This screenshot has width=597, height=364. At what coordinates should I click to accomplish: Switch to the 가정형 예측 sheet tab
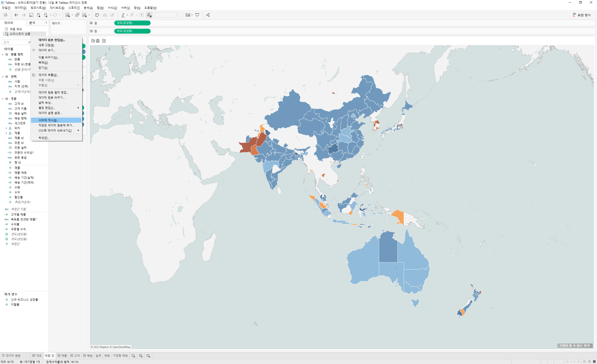pyautogui.click(x=120, y=356)
